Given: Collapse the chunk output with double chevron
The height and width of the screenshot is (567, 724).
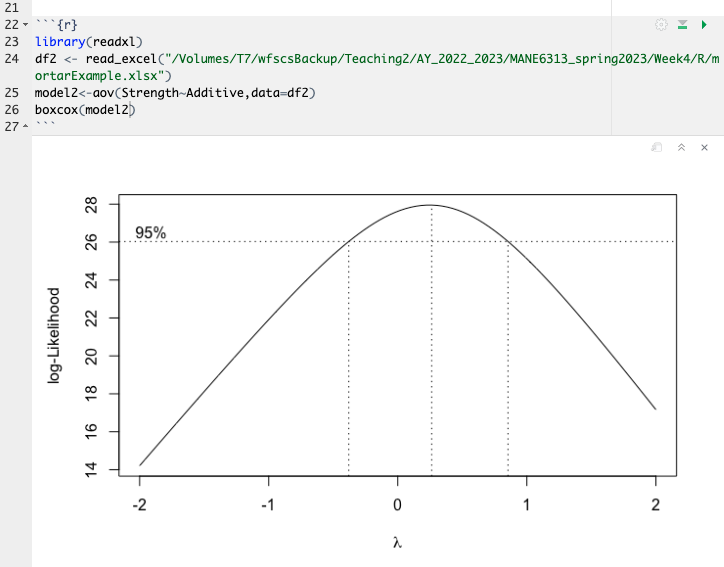Looking at the screenshot, I should [681, 147].
